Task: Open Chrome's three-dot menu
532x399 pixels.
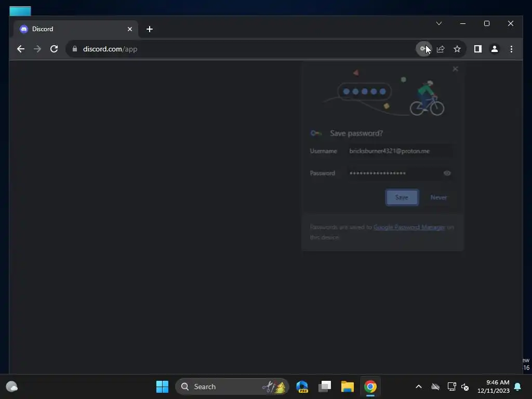Action: click(511, 49)
